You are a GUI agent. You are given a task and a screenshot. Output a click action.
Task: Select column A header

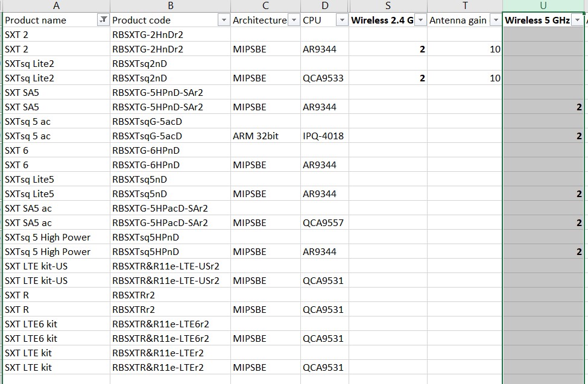coord(56,5)
